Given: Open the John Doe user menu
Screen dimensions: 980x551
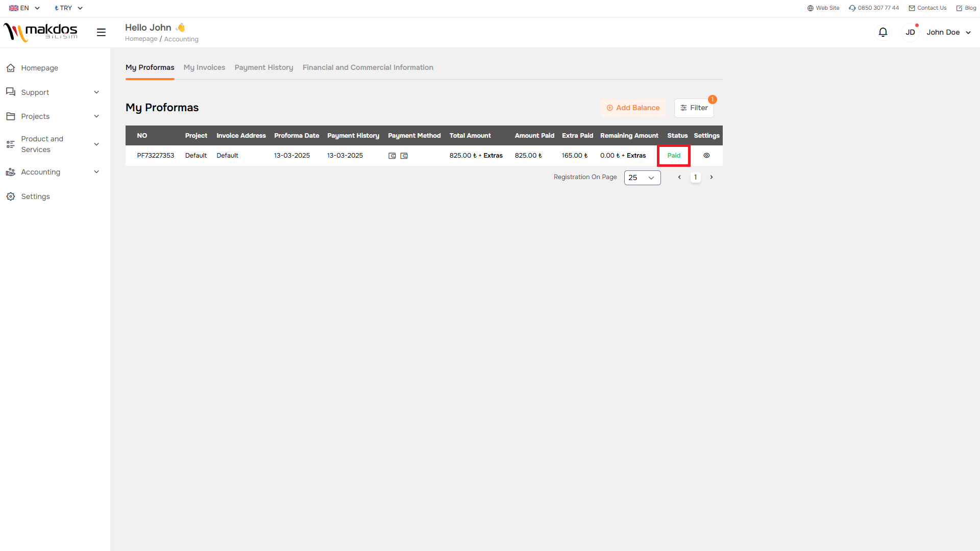Looking at the screenshot, I should click(948, 32).
